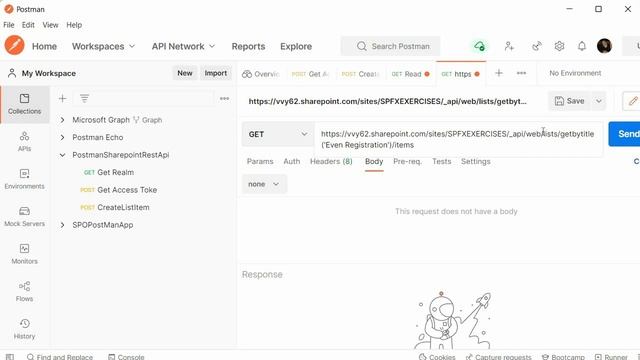This screenshot has height=360, width=640.
Task: Click the edit pencil icon
Action: [x=632, y=101]
